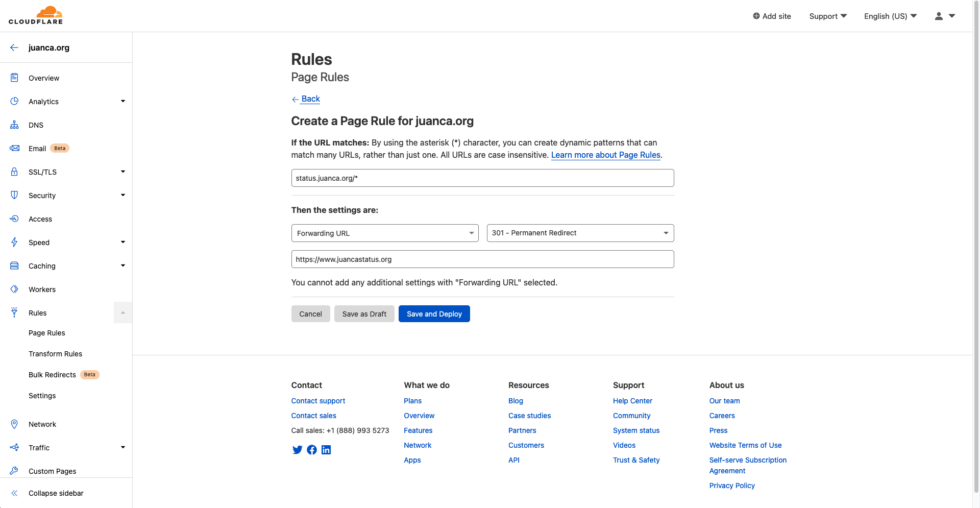Click the Custom Pages wrench icon
This screenshot has height=508, width=980.
pyautogui.click(x=14, y=471)
